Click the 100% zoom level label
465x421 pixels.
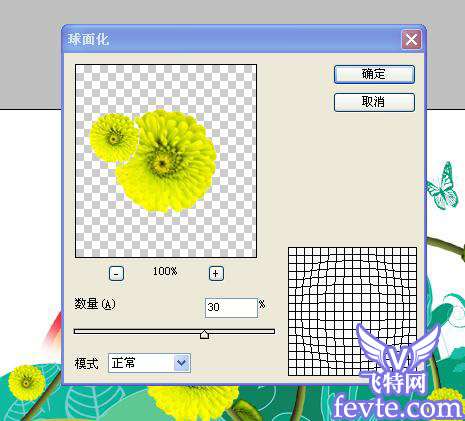pos(165,271)
